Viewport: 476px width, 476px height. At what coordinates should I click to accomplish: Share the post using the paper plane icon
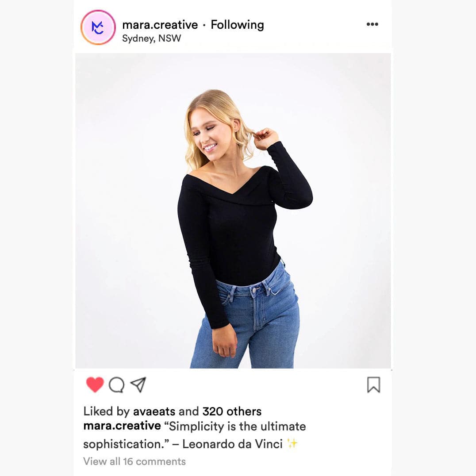138,384
